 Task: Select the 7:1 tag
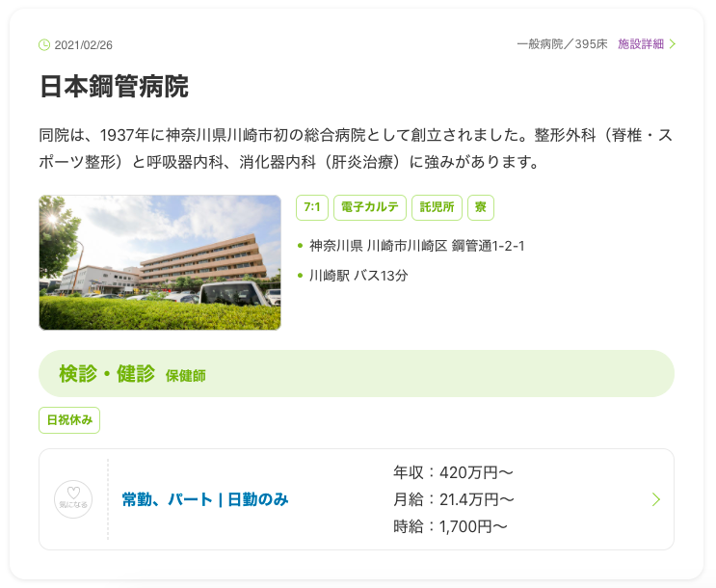(311, 207)
